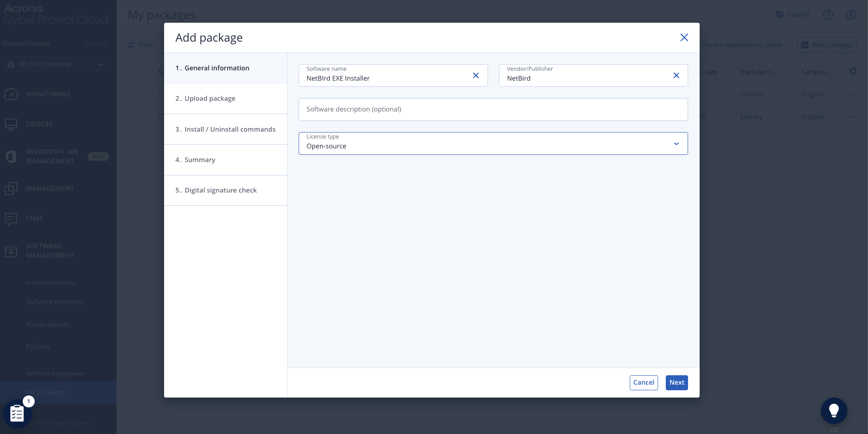Viewport: 868px width, 434px height.
Task: Click the Software Management icon
Action: point(11,251)
